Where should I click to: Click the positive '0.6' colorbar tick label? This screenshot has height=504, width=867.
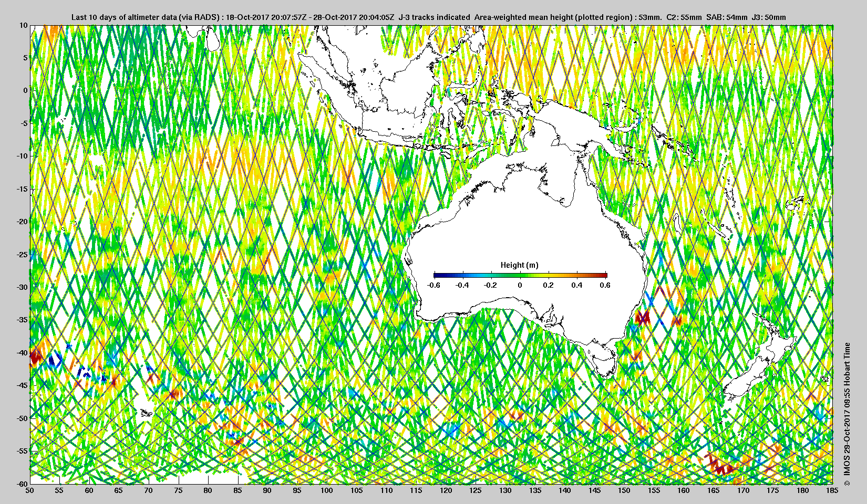click(605, 285)
